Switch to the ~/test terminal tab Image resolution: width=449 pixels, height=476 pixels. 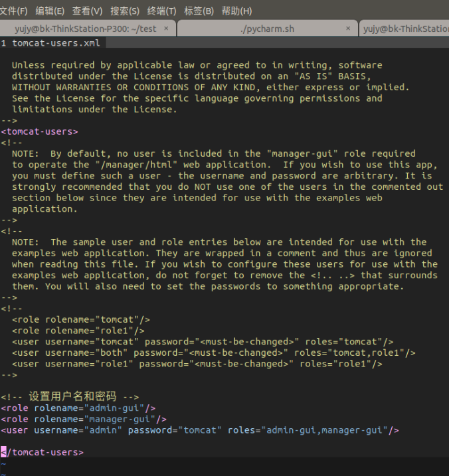pyautogui.click(x=85, y=29)
